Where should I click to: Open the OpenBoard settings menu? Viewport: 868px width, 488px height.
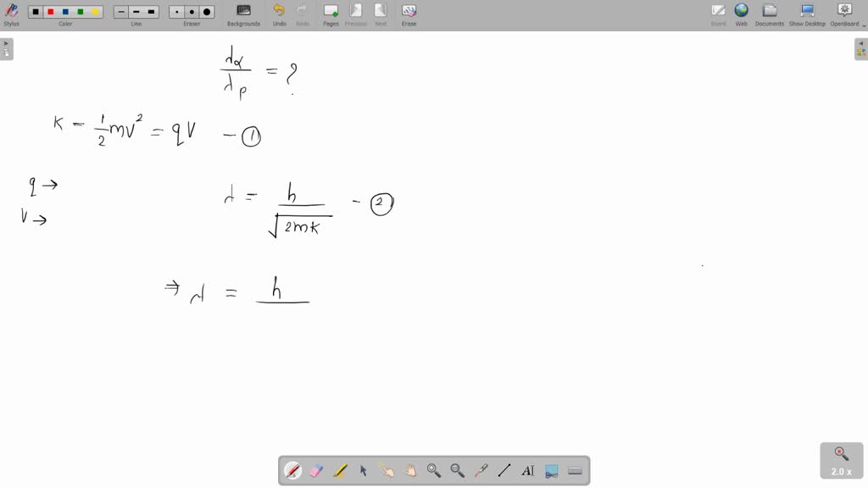tap(844, 14)
